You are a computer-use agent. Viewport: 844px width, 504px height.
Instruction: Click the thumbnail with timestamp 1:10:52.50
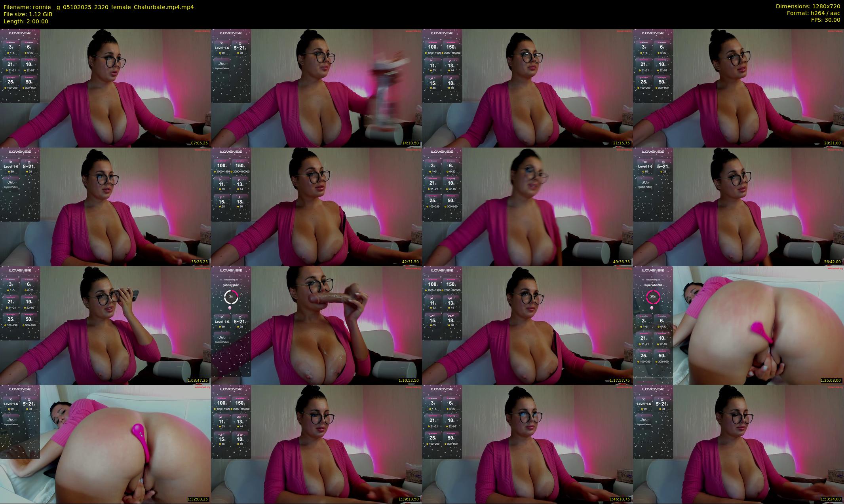pyautogui.click(x=316, y=325)
